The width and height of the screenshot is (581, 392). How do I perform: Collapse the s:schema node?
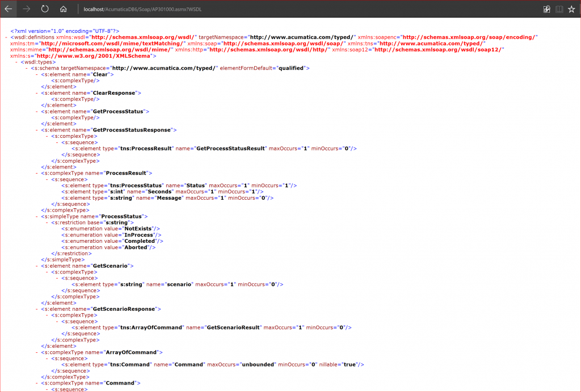[27, 68]
